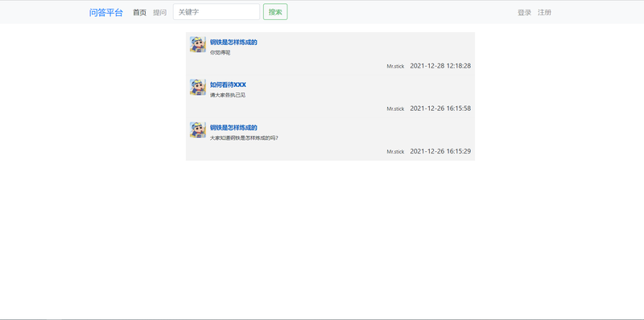This screenshot has height=320, width=644.
Task: Click the 2021-12-26 16:15:58 timestamp
Action: (440, 109)
